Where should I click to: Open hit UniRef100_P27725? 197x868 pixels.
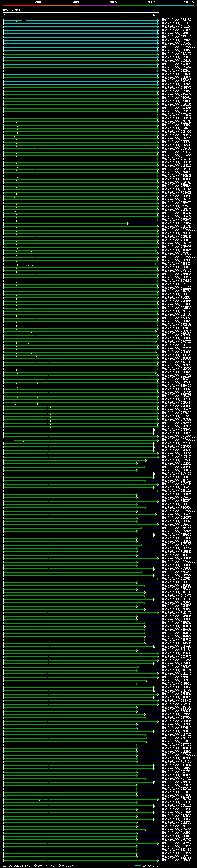click(x=177, y=778)
